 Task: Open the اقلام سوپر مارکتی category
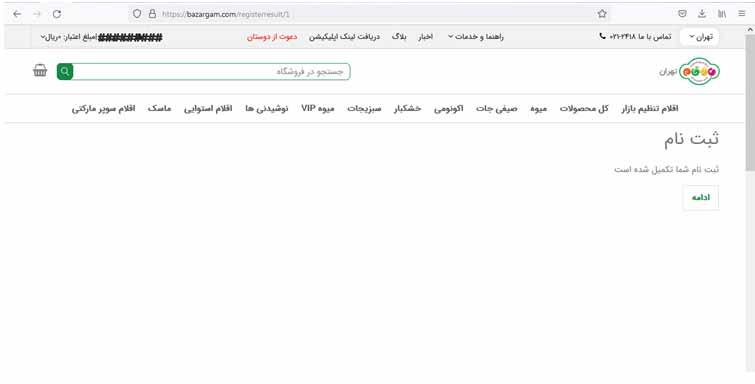104,108
